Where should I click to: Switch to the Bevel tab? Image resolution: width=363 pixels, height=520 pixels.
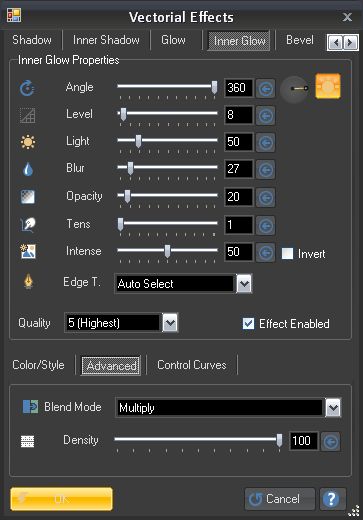pos(300,40)
